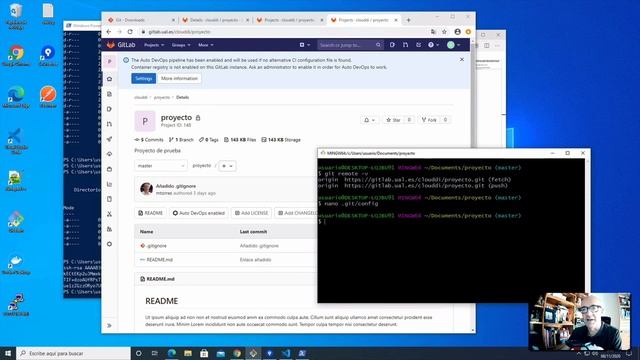Open the 0 Tags link
This screenshot has height=360, width=640.
(x=209, y=140)
